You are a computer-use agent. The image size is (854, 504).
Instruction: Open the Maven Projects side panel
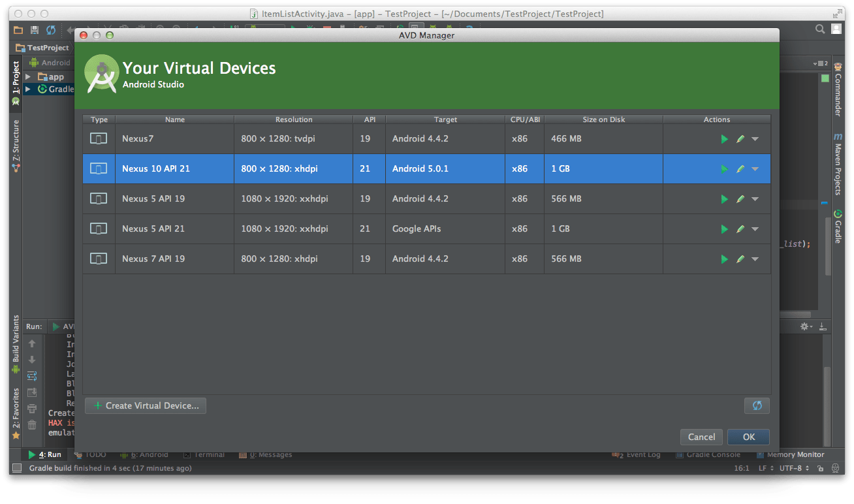tap(838, 164)
